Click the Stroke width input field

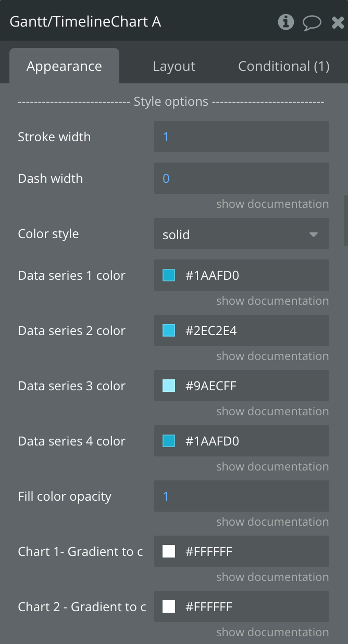[x=241, y=137]
